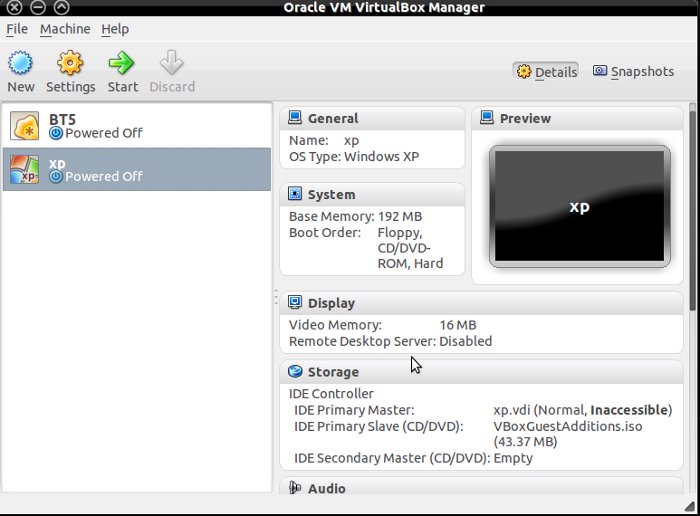The height and width of the screenshot is (516, 700).
Task: Click 'IDE Secondary Master (CD/DVD)' row
Action: (x=413, y=458)
